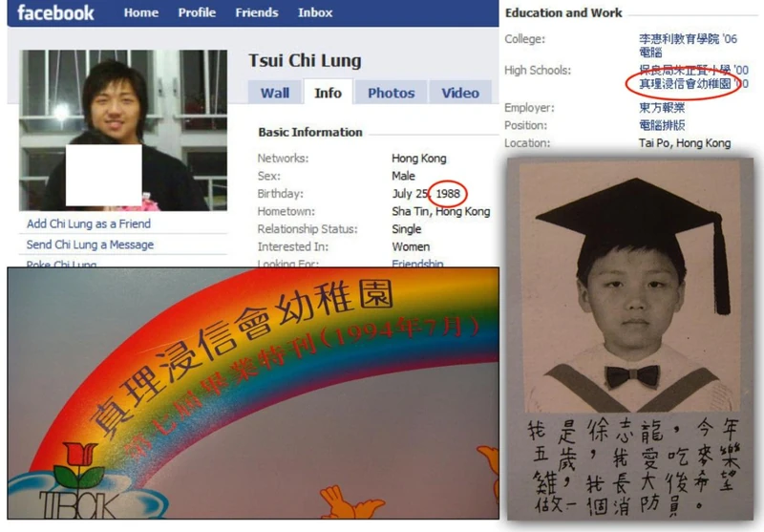
Task: Open the employer link 東方報業
Action: click(662, 108)
